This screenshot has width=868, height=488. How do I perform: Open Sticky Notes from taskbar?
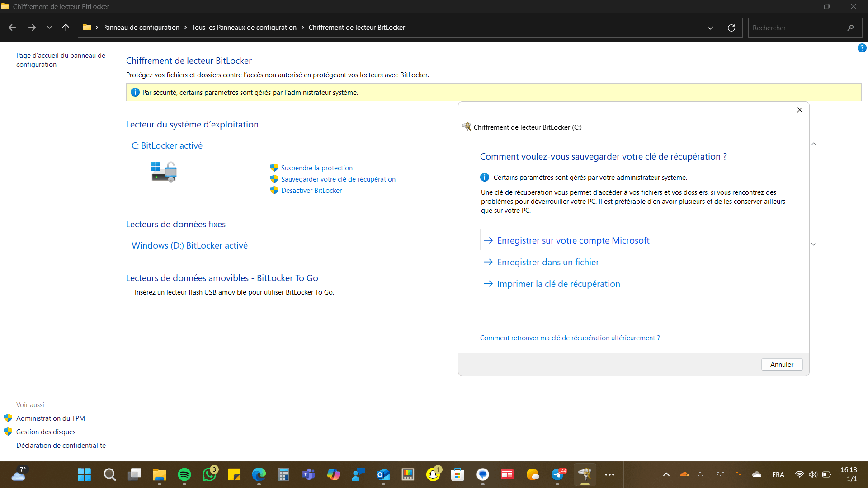tap(234, 474)
